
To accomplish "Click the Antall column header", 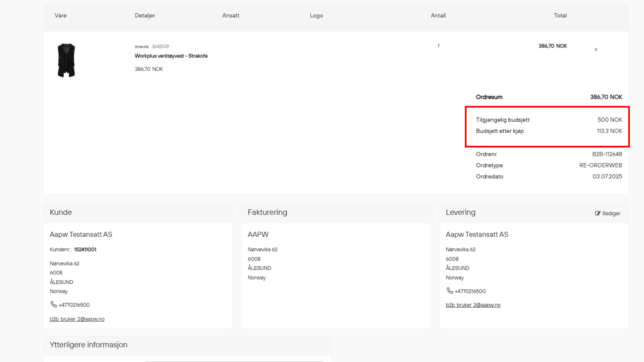I will 438,16.
